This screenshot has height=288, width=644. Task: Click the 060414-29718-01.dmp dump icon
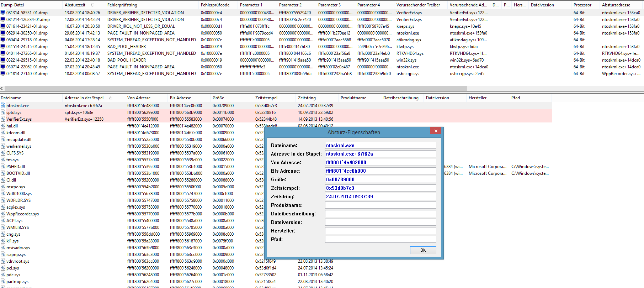pos(3,40)
